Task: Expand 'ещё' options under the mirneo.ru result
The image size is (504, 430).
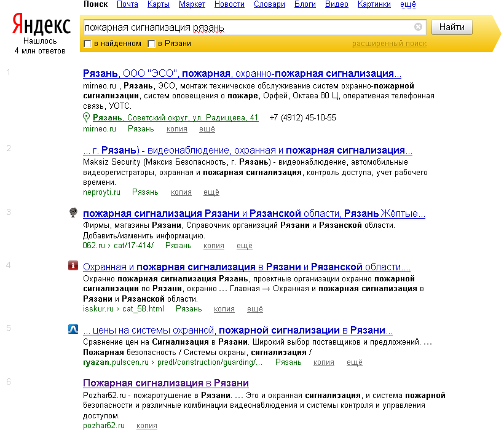Action: pos(207,128)
